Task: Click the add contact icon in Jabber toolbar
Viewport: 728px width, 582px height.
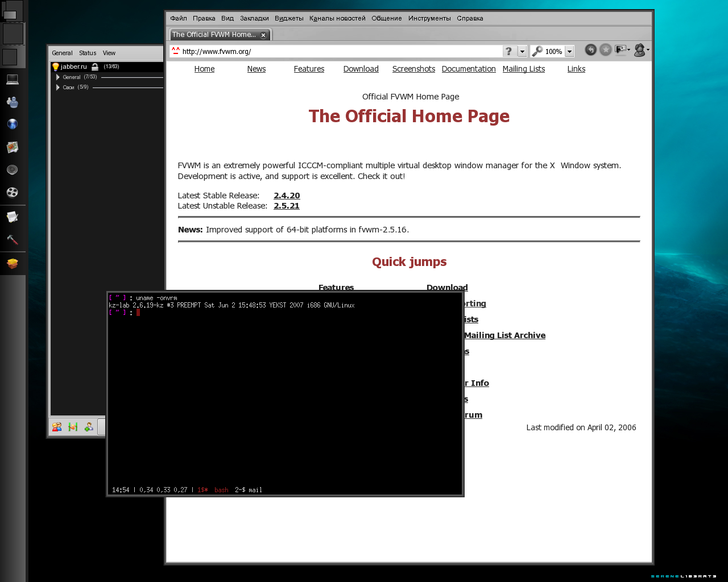Action: [89, 427]
